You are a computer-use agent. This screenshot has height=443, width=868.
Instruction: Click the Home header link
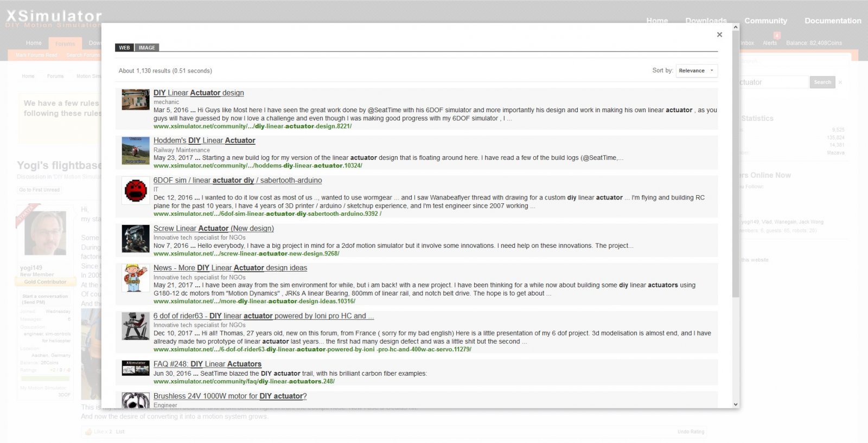pyautogui.click(x=657, y=21)
